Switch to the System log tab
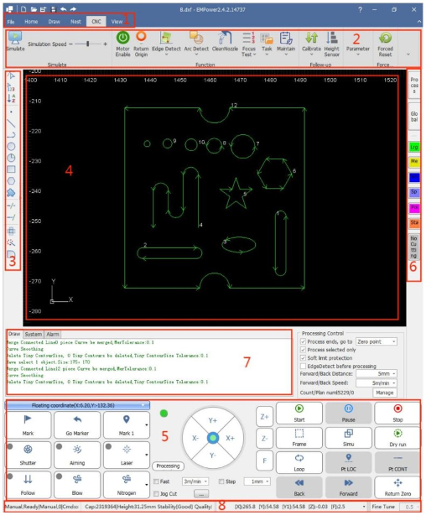The width and height of the screenshot is (426, 516). tap(33, 334)
